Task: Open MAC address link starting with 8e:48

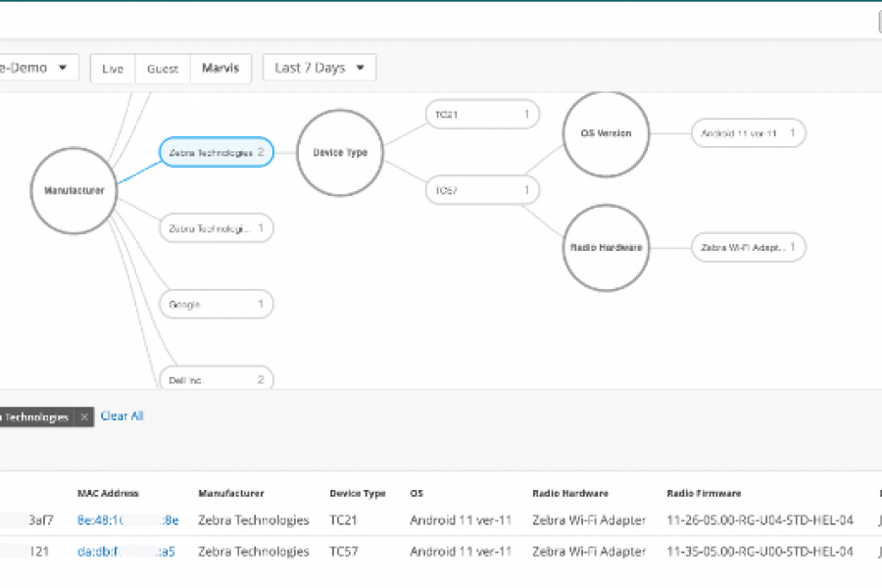Action: tap(127, 520)
